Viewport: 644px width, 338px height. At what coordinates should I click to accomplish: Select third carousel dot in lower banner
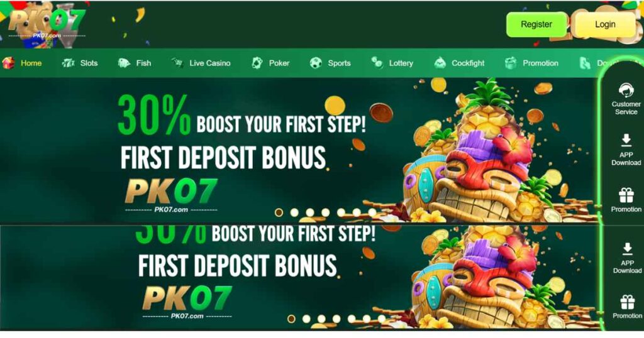[321, 319]
